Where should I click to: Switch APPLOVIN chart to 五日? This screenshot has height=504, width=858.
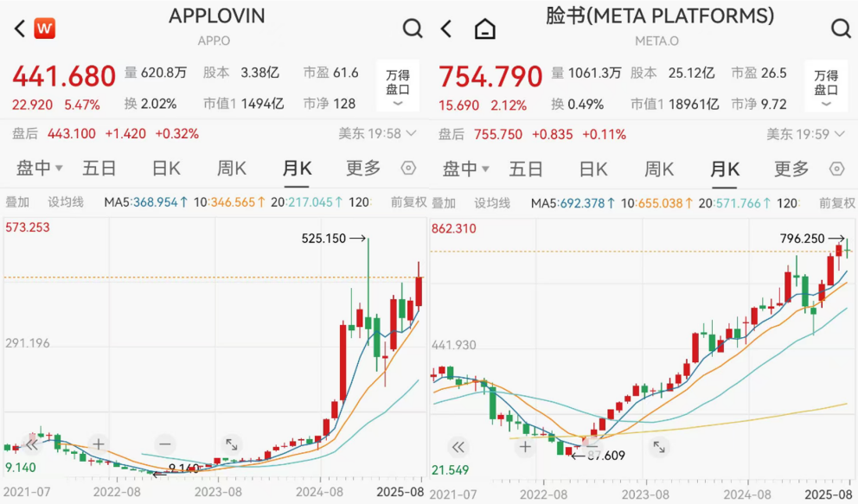pyautogui.click(x=99, y=169)
